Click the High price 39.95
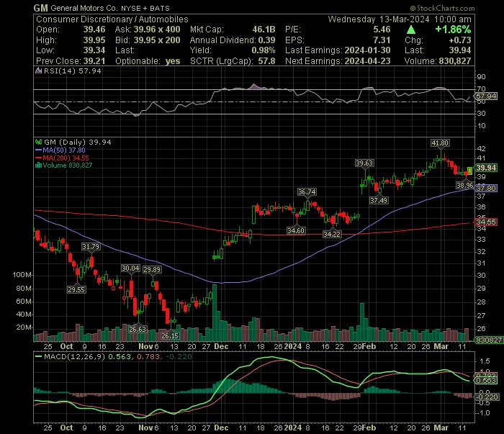Viewport: 504px width, 434px height. pyautogui.click(x=94, y=40)
